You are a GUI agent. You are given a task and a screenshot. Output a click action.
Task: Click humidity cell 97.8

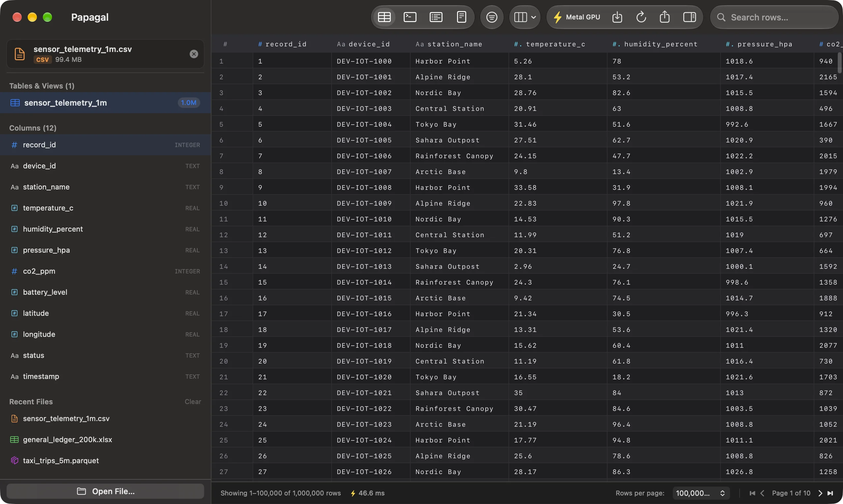664,203
